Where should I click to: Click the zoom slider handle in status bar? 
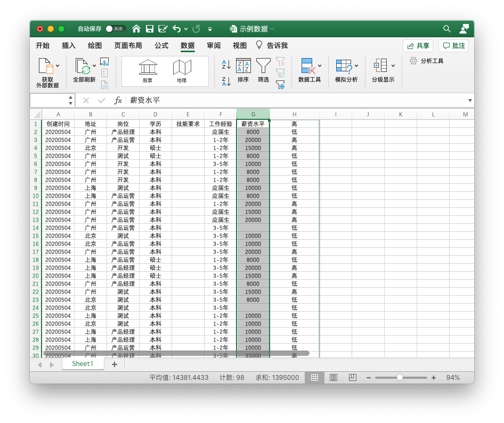[x=400, y=377]
